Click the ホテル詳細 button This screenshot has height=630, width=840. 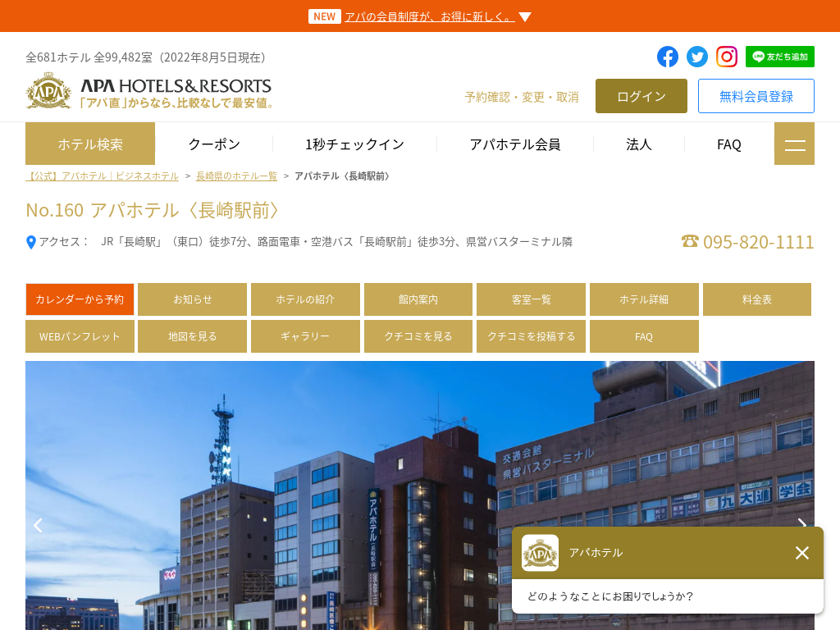pos(644,299)
